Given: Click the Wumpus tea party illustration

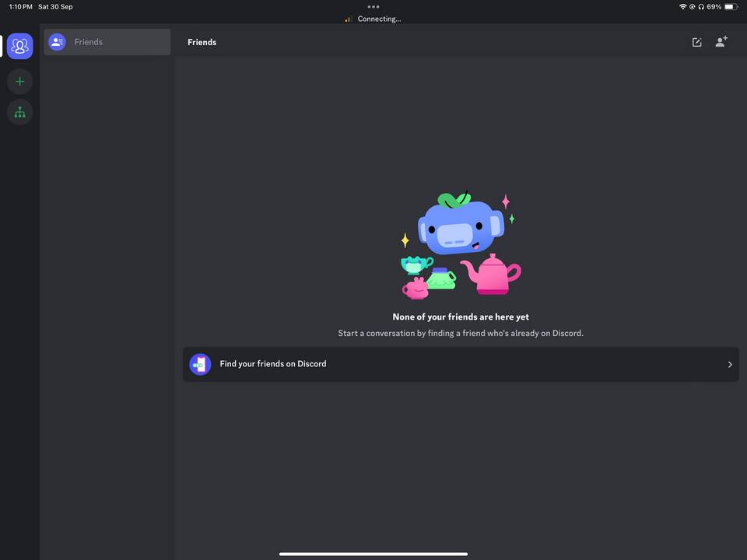Looking at the screenshot, I should click(x=459, y=245).
